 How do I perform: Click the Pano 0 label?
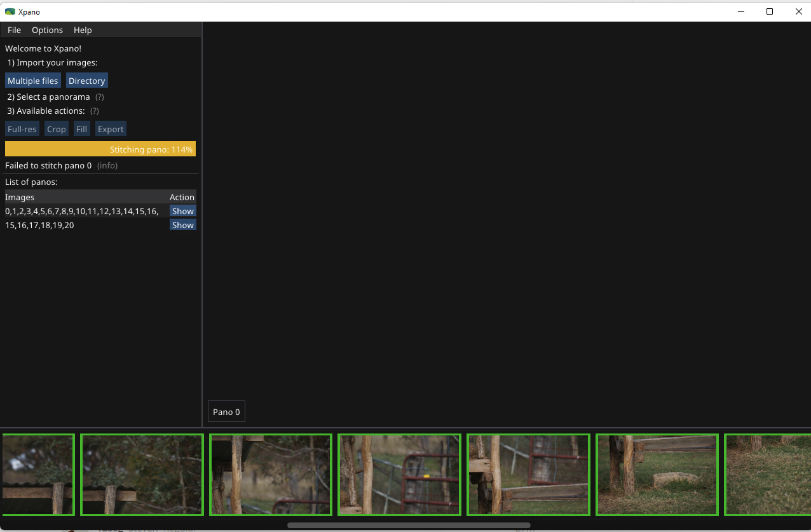tap(226, 412)
